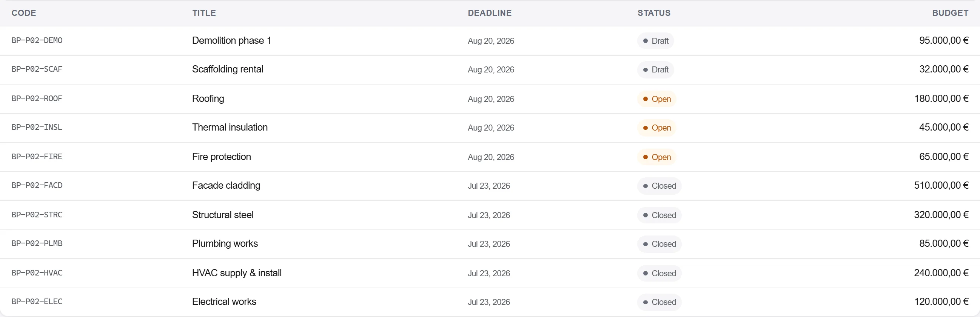
Task: Select the 510.000,00 € budget cell
Action: (x=941, y=186)
